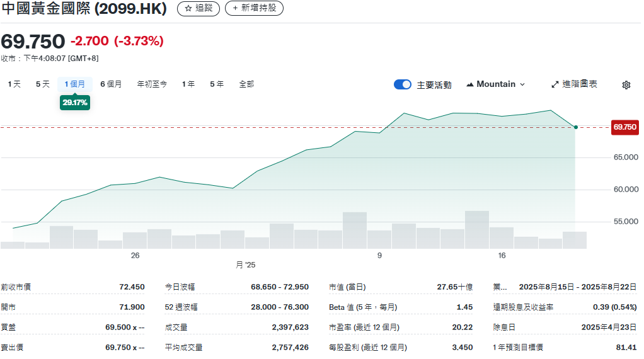Click the 55.000 y-axis label

(x=626, y=222)
